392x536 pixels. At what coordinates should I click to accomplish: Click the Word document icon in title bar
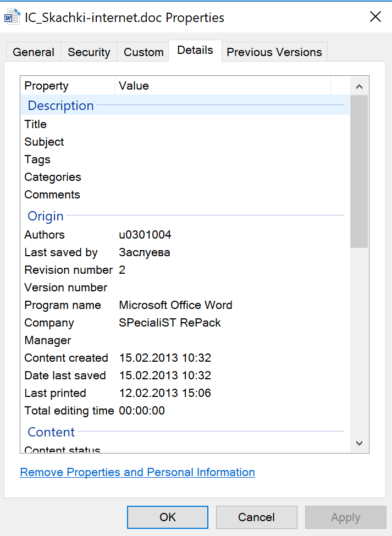(x=12, y=18)
